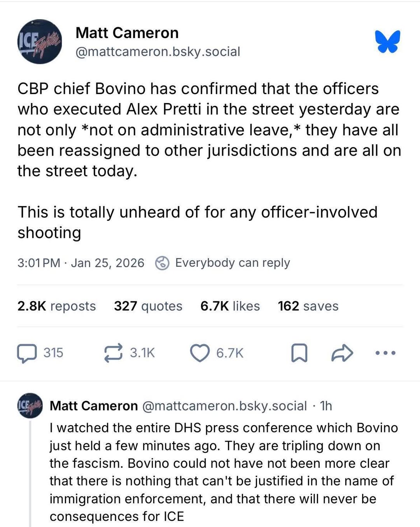This screenshot has height=527, width=420.
Task: Like the post with heart icon
Action: (199, 353)
